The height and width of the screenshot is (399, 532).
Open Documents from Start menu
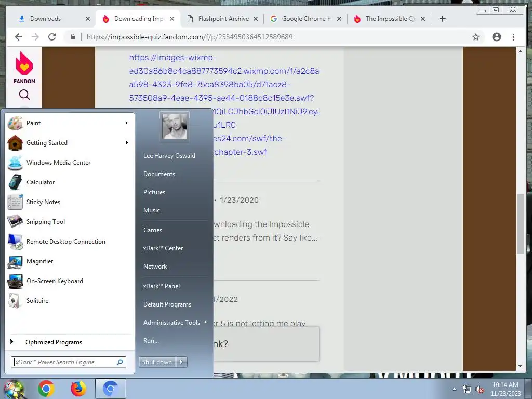(159, 174)
